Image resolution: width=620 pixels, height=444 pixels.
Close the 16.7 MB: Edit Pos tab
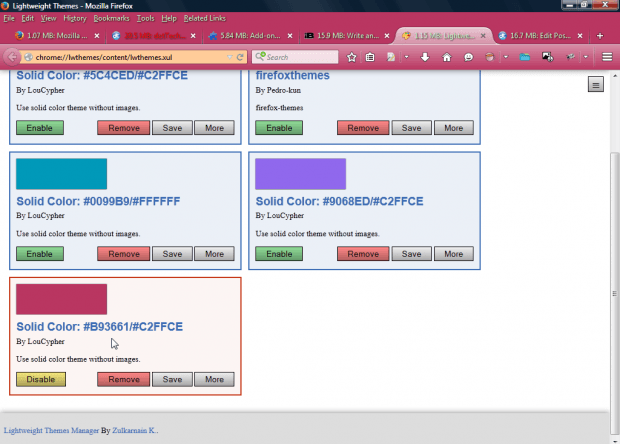580,36
